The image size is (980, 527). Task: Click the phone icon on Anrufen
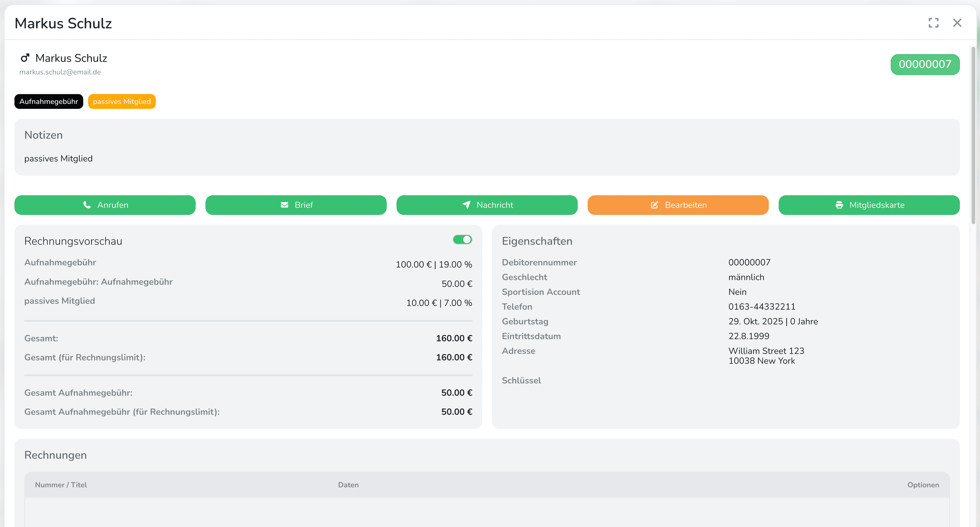pos(87,205)
